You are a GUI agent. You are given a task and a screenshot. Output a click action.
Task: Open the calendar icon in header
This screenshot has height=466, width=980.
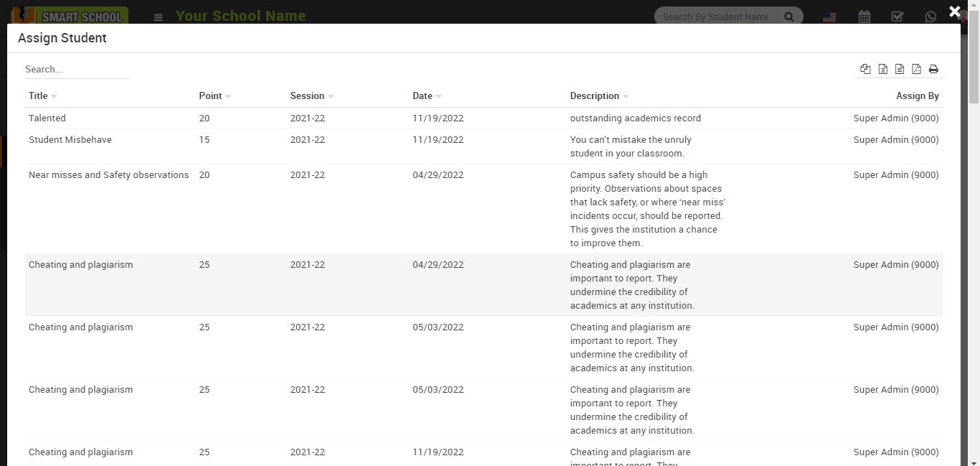[x=864, y=17]
